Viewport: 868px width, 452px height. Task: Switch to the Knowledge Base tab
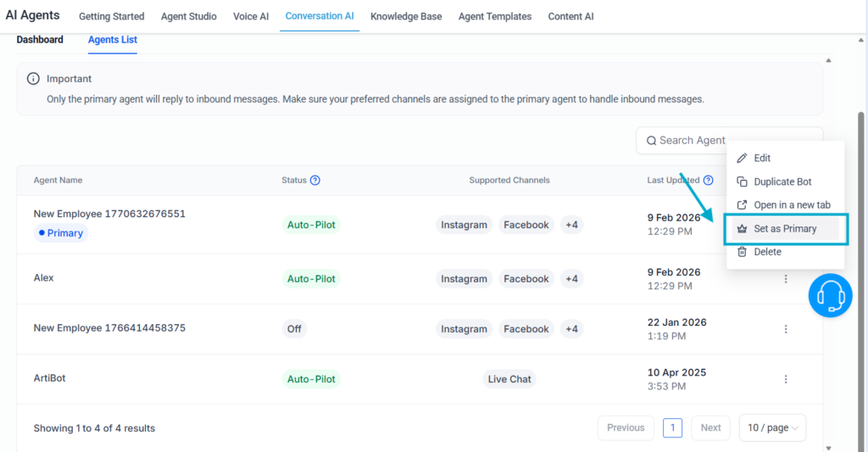[406, 16]
